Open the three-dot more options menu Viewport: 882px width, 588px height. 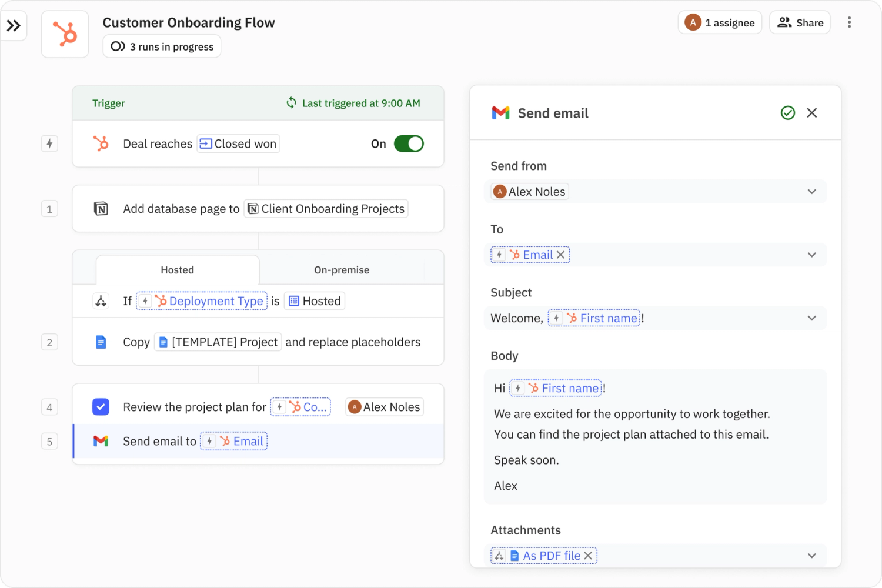click(x=849, y=22)
